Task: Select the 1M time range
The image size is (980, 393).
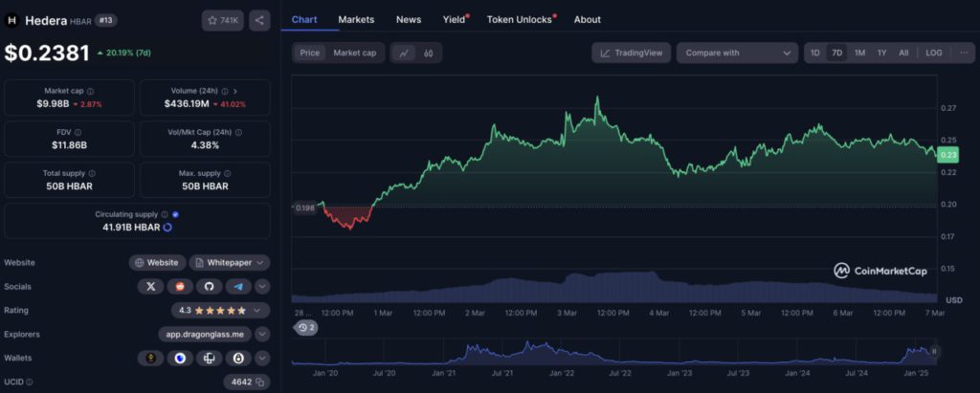Action: point(860,54)
